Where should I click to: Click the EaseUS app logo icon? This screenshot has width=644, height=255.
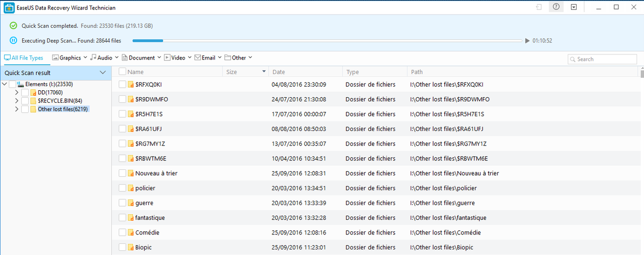click(x=9, y=8)
